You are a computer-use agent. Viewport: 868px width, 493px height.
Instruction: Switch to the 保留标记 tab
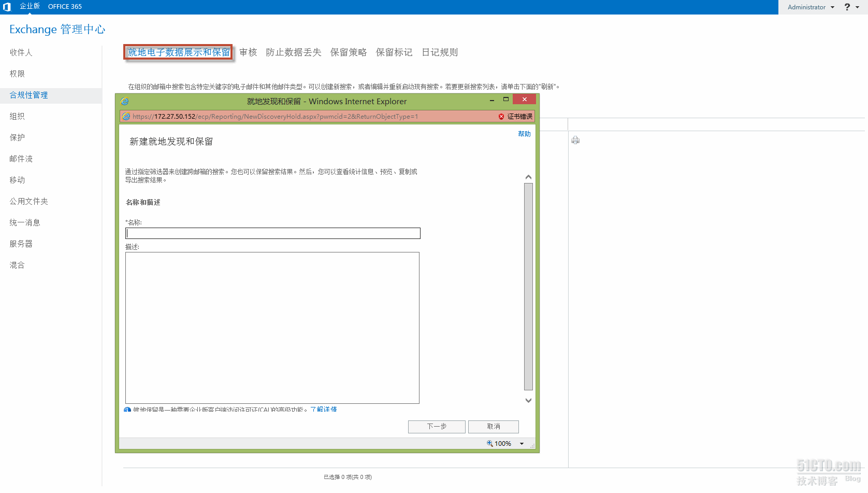[x=394, y=52]
